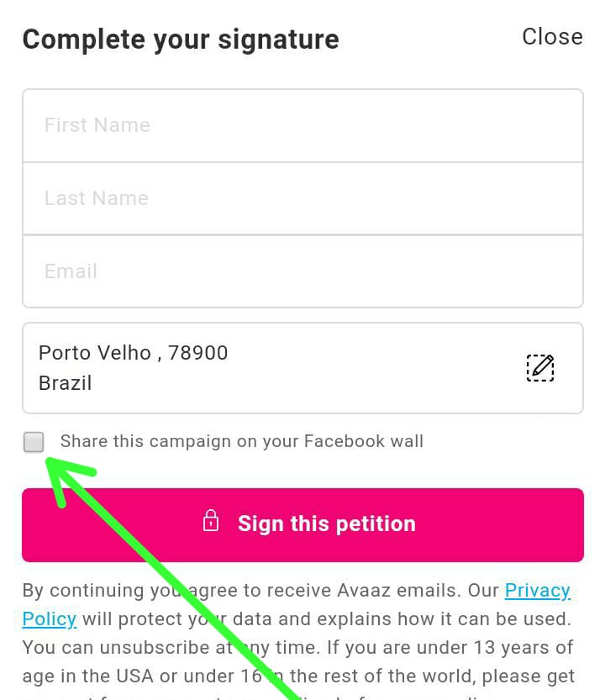Click the "Email" placeholder text

click(71, 271)
